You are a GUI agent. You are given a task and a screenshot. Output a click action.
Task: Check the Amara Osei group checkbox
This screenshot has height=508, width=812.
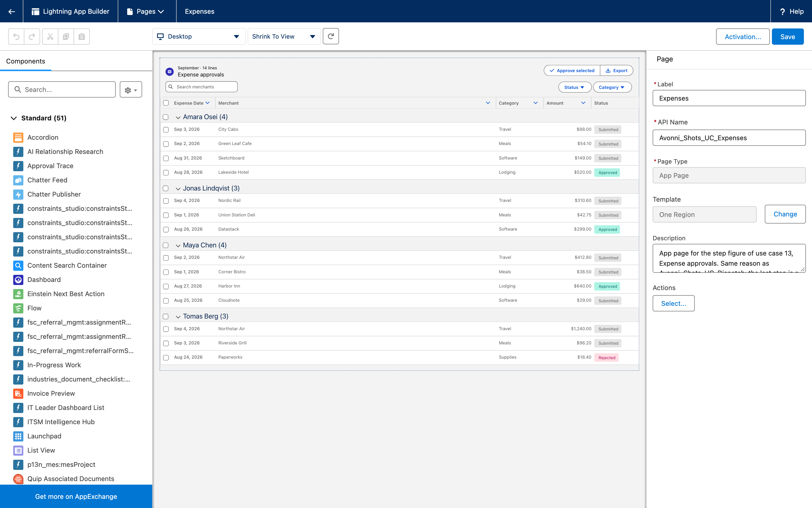[x=166, y=117]
